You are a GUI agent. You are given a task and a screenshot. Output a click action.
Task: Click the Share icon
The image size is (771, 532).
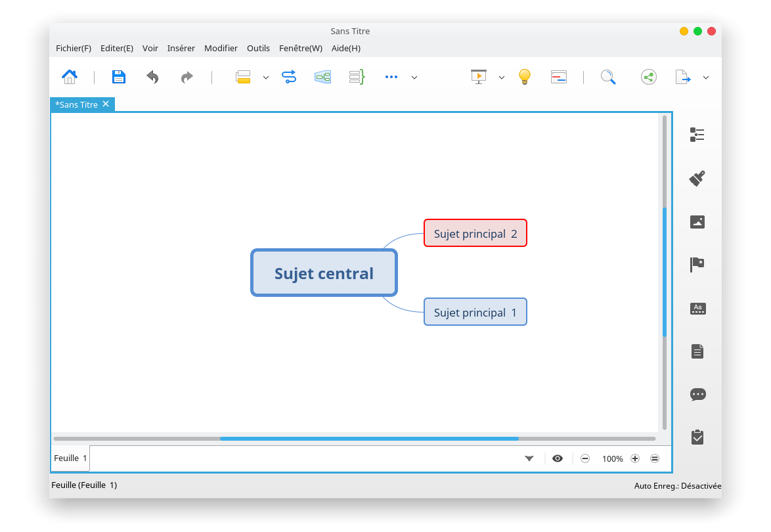click(648, 77)
